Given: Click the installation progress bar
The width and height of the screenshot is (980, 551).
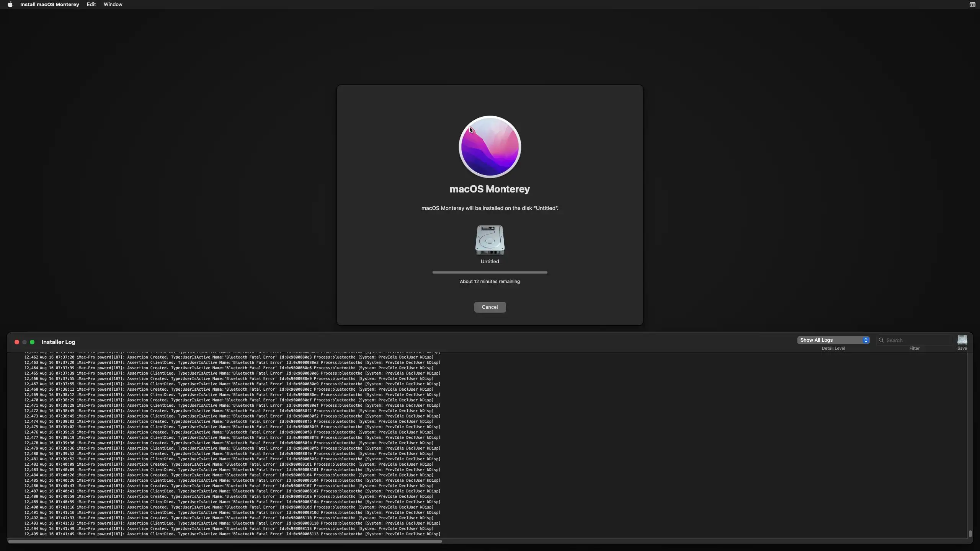Looking at the screenshot, I should click(x=490, y=272).
